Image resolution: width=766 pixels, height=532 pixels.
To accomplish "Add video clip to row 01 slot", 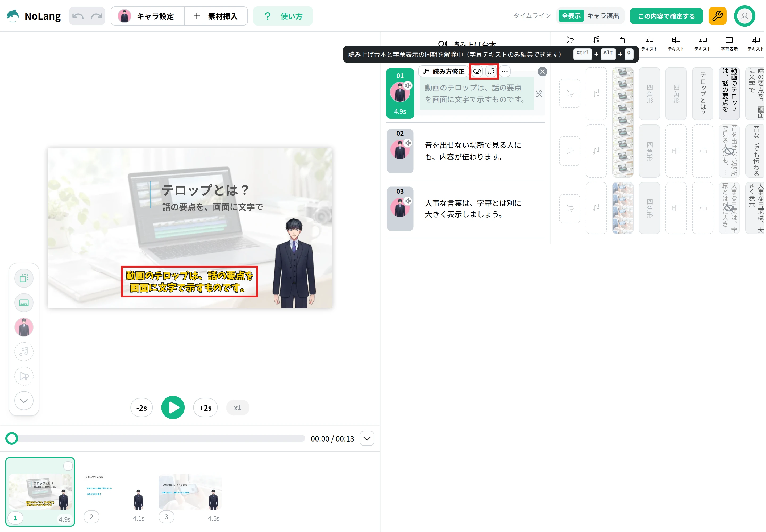I will tap(570, 93).
